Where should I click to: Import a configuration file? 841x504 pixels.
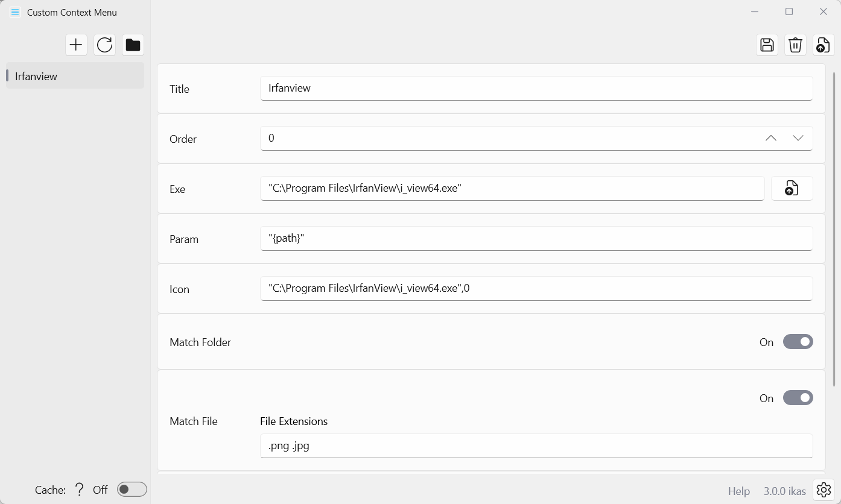pyautogui.click(x=823, y=45)
